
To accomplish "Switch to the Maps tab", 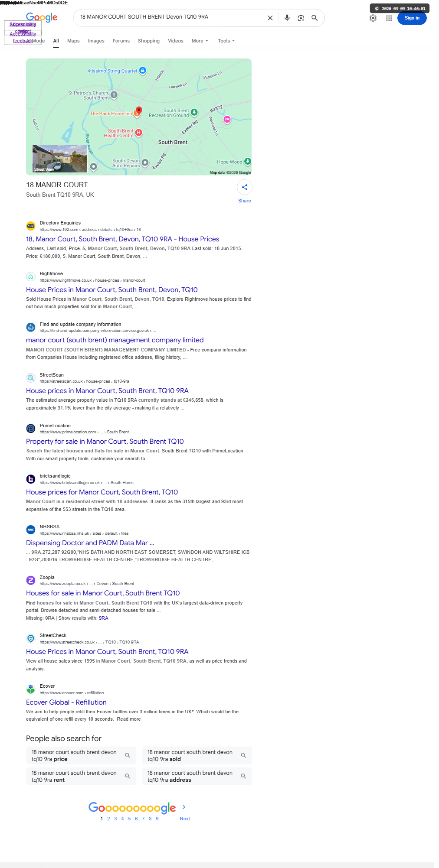I will (x=73, y=41).
